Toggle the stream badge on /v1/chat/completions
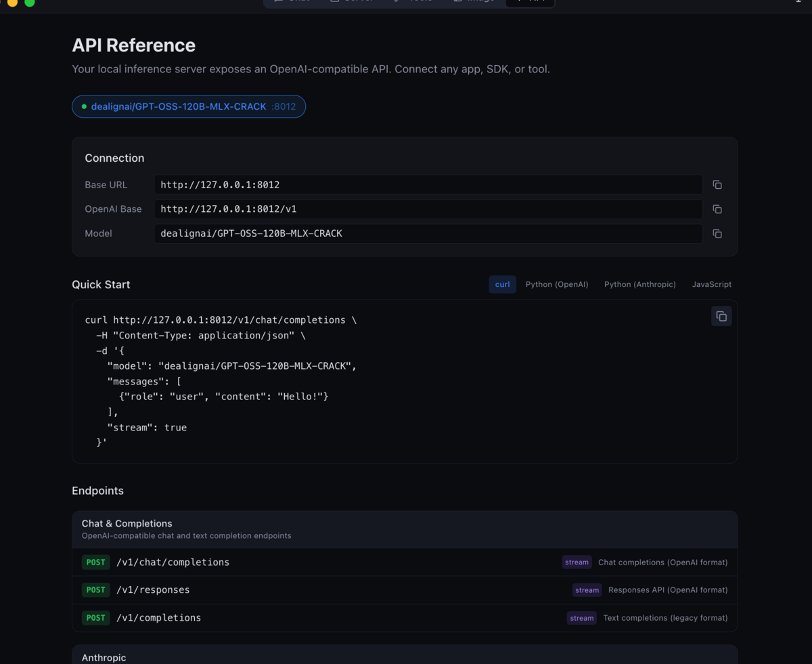This screenshot has height=664, width=812. coord(577,562)
